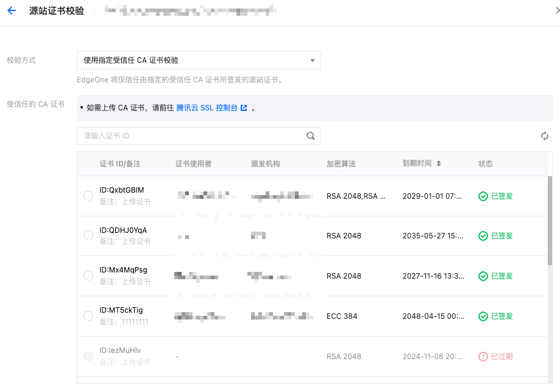Click the dropdown arrow in 校验方式 selector
Viewport: 560px width, 392px height.
pyautogui.click(x=312, y=60)
